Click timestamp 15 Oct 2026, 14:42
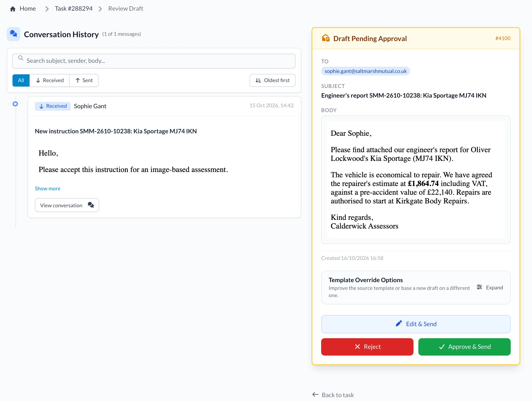The image size is (532, 401). point(272,105)
